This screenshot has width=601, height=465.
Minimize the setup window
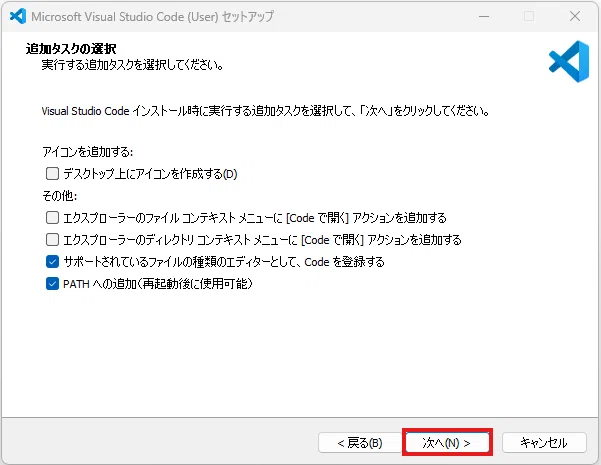point(484,16)
